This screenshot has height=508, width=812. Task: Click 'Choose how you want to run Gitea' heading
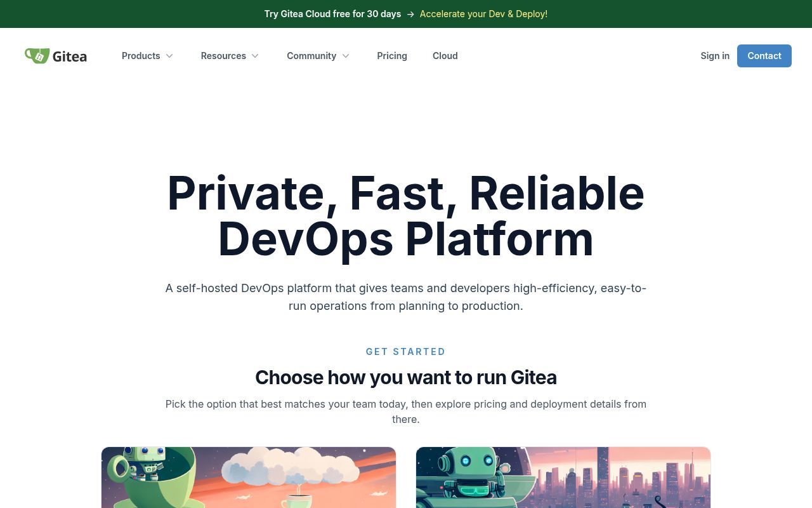pyautogui.click(x=406, y=377)
